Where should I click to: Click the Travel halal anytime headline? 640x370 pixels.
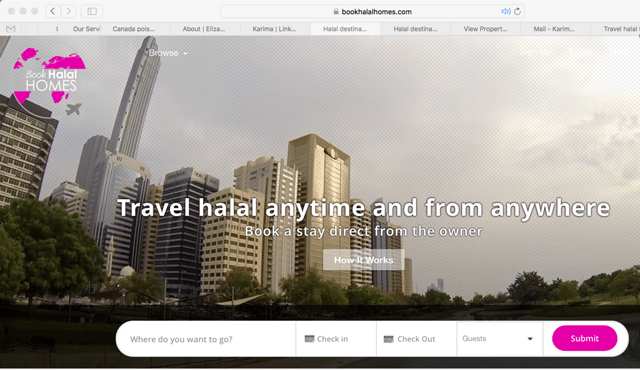(x=363, y=208)
